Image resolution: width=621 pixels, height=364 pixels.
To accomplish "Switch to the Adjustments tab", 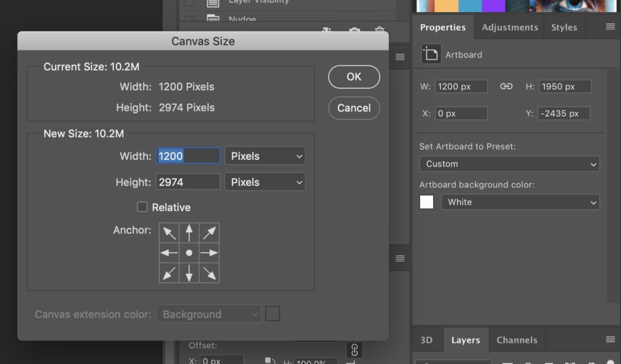I will point(509,27).
